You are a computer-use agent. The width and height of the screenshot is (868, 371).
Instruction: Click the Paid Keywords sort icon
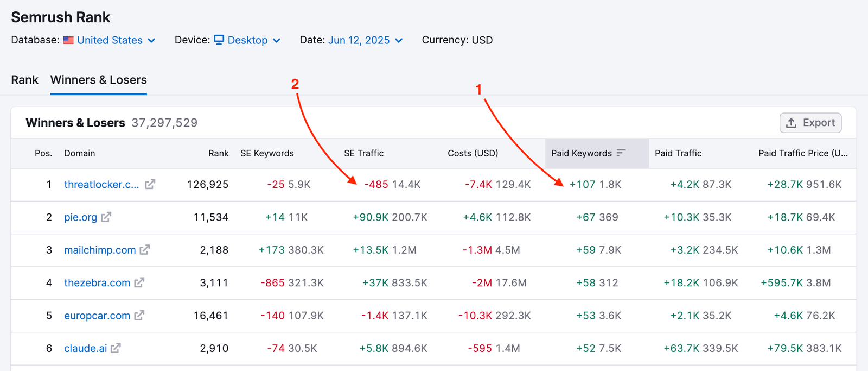coord(621,153)
